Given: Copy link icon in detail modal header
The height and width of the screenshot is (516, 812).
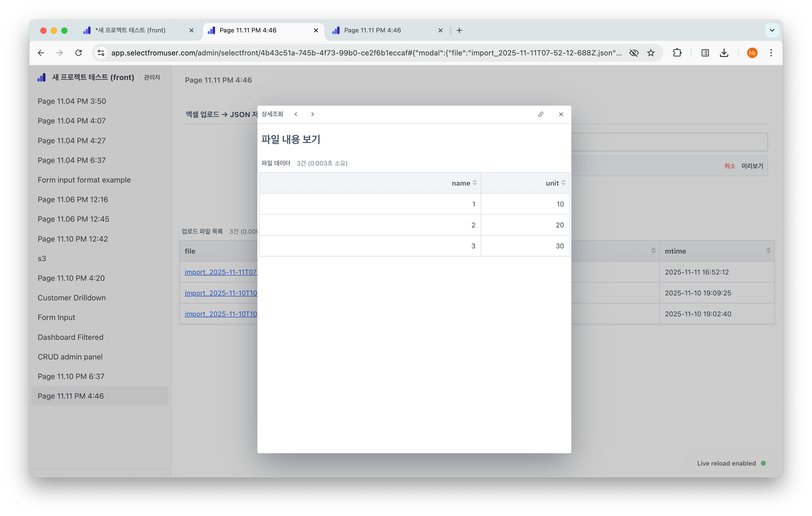Looking at the screenshot, I should coord(540,114).
